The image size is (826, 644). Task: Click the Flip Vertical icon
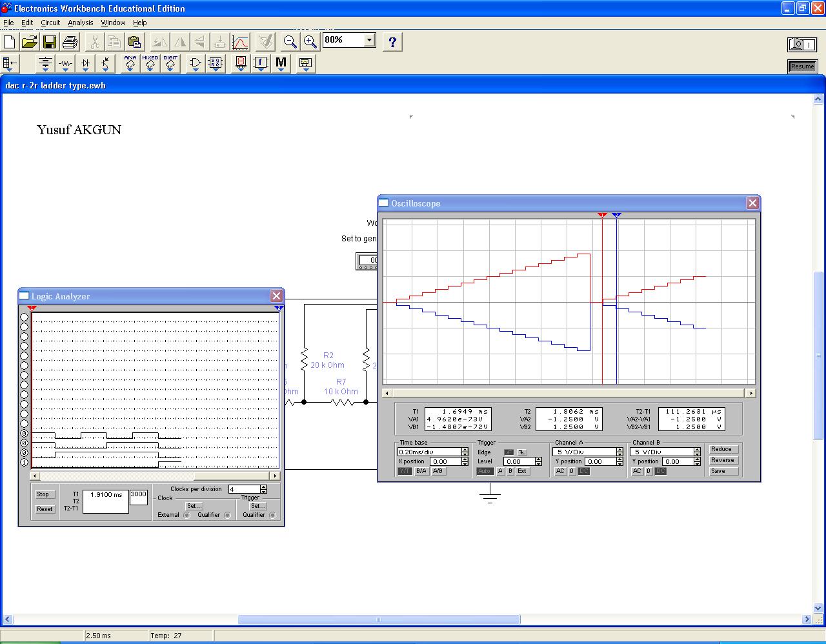[x=200, y=42]
